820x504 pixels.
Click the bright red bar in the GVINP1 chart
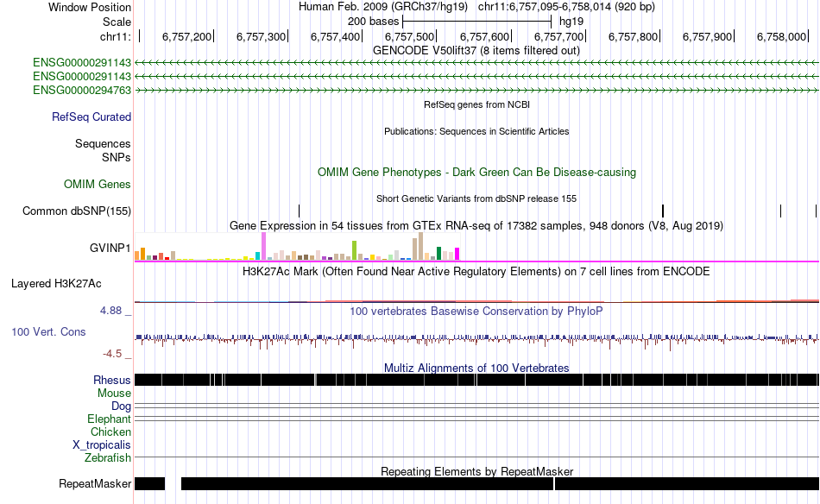coord(167,258)
